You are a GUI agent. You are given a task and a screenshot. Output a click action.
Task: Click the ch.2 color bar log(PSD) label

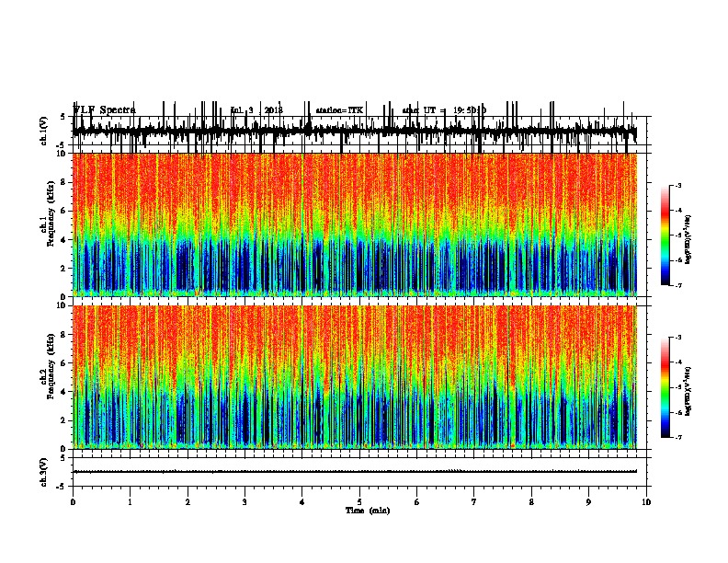[688, 392]
